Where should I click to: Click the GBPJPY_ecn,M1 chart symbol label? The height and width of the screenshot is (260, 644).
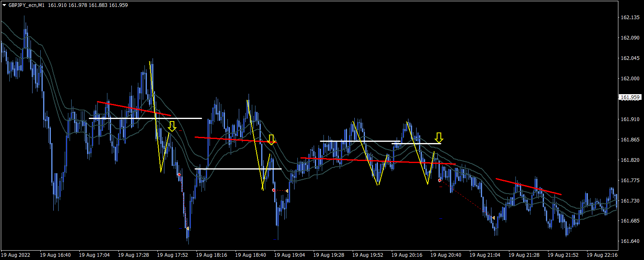[x=26, y=5]
